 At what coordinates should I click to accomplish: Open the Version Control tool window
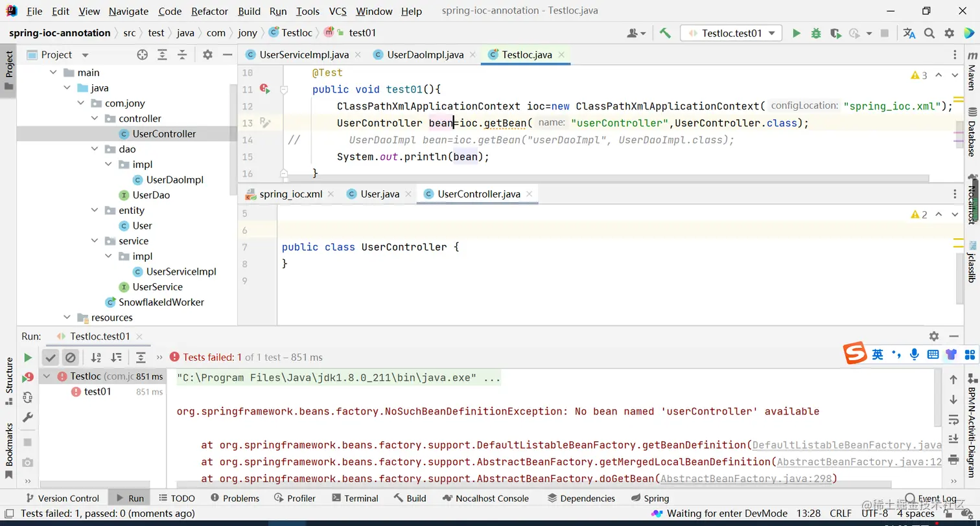point(62,498)
